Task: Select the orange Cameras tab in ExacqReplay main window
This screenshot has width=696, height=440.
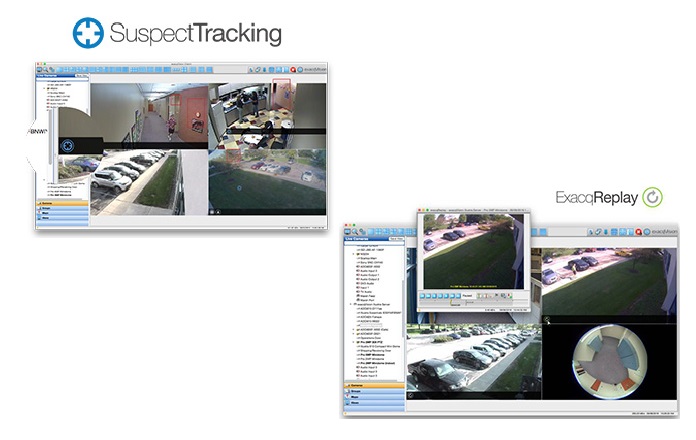Action: (375, 386)
